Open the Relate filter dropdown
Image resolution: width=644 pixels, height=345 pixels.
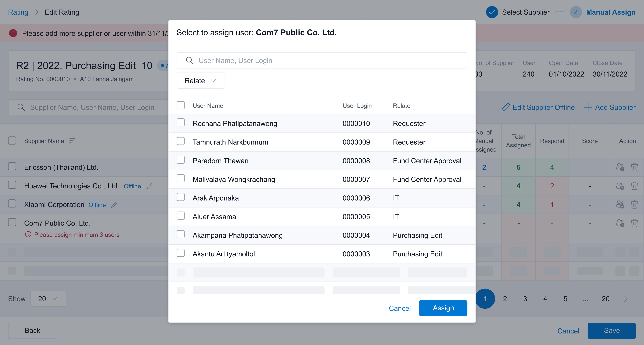[x=201, y=81]
